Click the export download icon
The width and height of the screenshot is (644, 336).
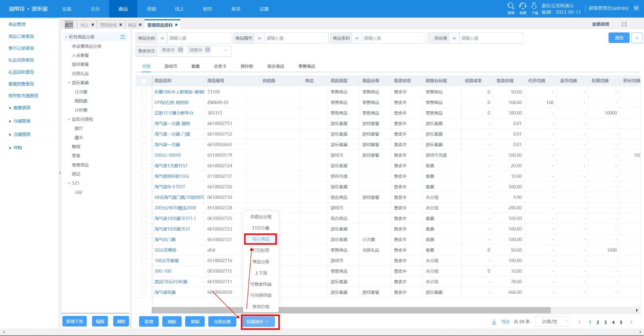[494, 322]
